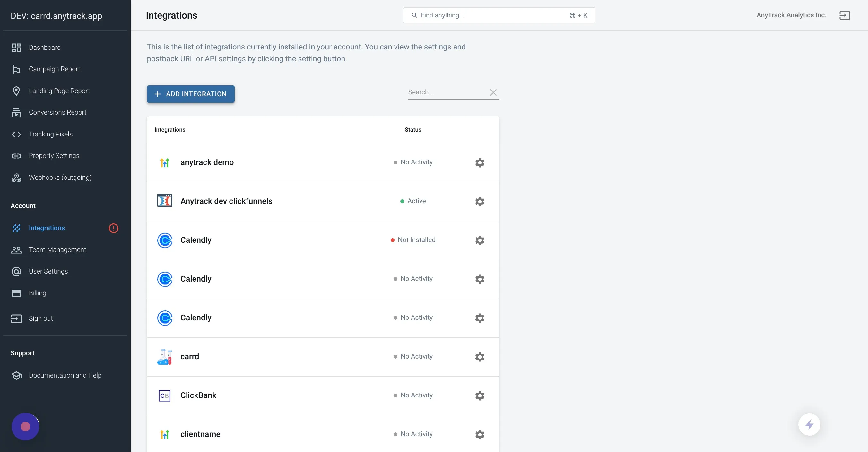
Task: Click the Team Management people icon
Action: click(16, 250)
